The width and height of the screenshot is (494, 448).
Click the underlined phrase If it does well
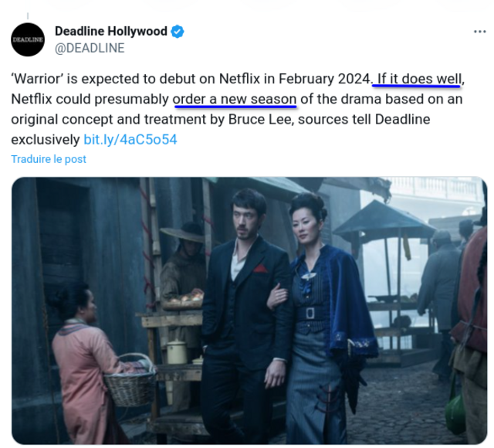419,79
